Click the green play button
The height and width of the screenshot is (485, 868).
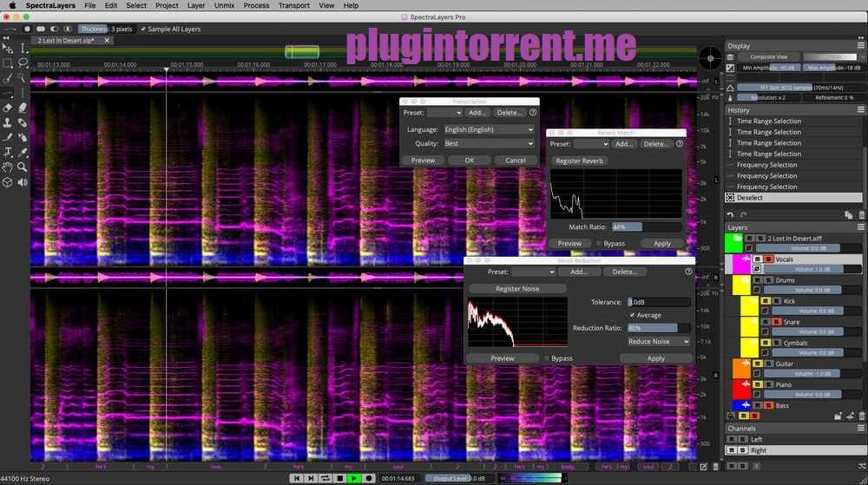point(354,478)
